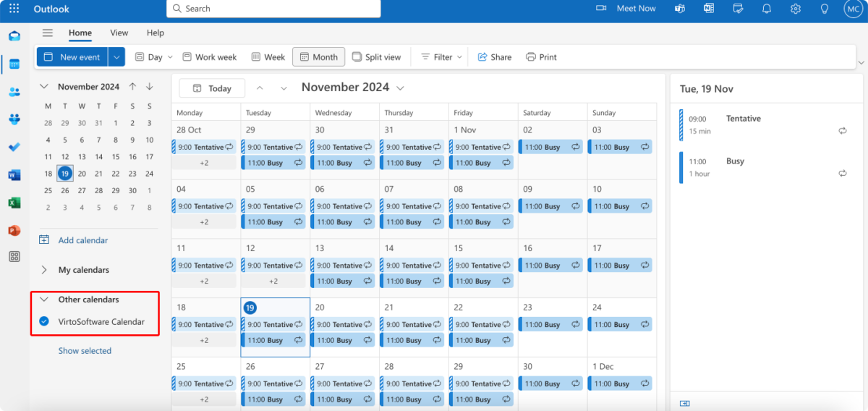Click the Search box
The image size is (868, 411).
click(x=273, y=9)
